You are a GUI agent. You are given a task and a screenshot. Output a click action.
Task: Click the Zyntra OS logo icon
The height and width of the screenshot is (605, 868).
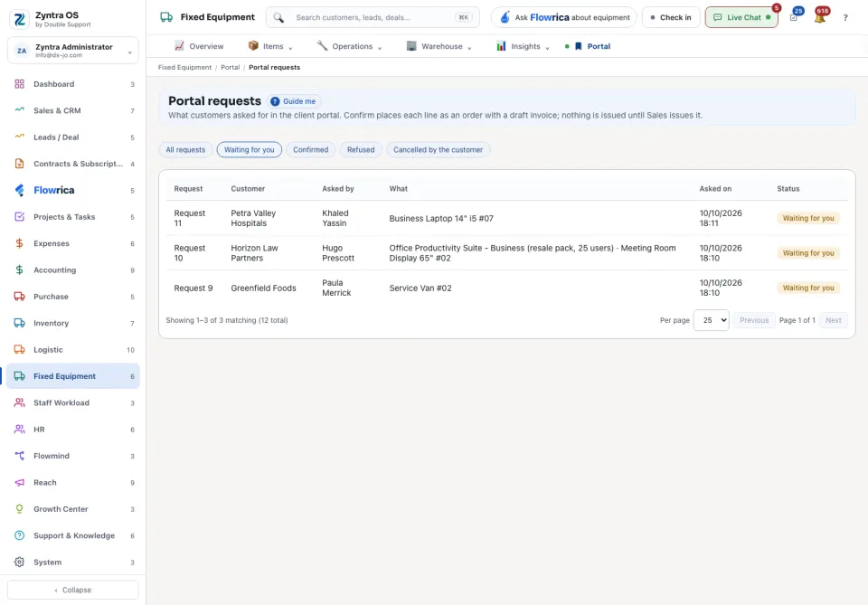pyautogui.click(x=20, y=19)
